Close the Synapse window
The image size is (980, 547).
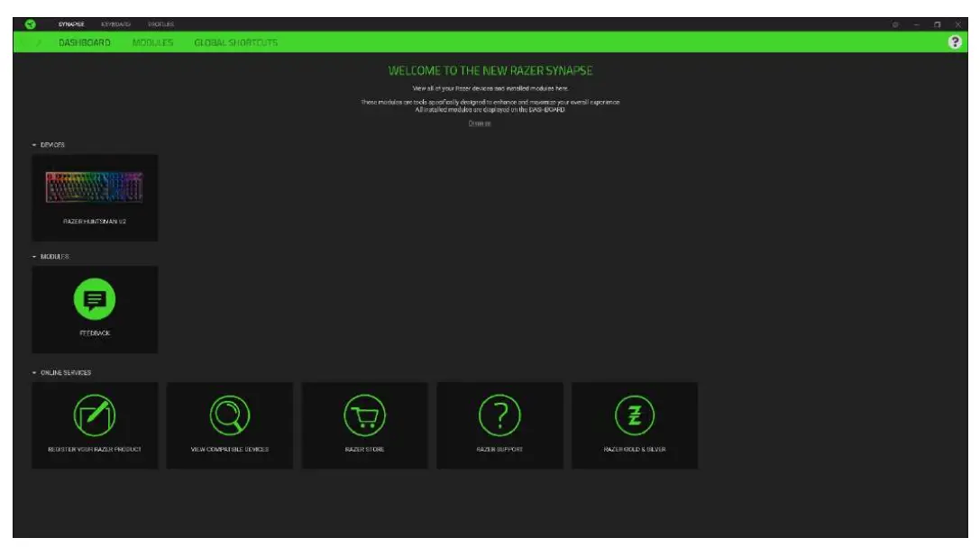(957, 24)
